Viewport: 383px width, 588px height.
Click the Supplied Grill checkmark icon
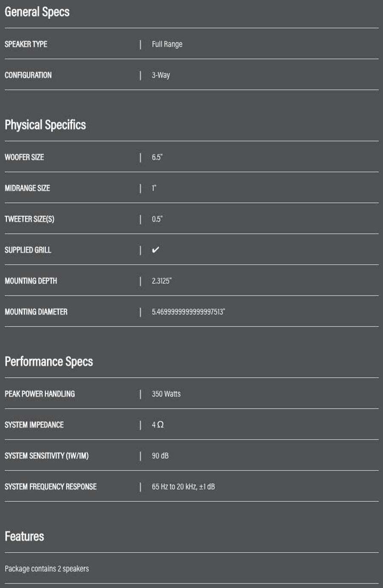click(155, 250)
